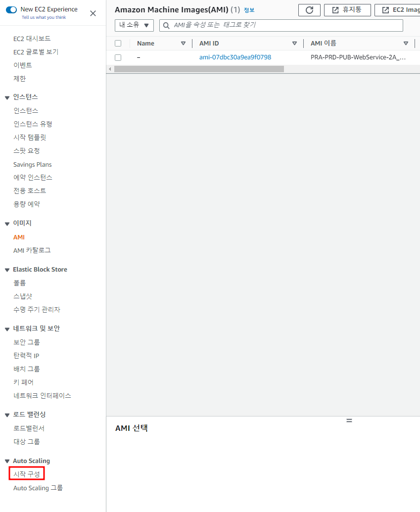Screen dimensions: 420x512
Task: Click the PRA-PRD-PUB-WebService-2A AMI name cell
Action: [x=358, y=57]
